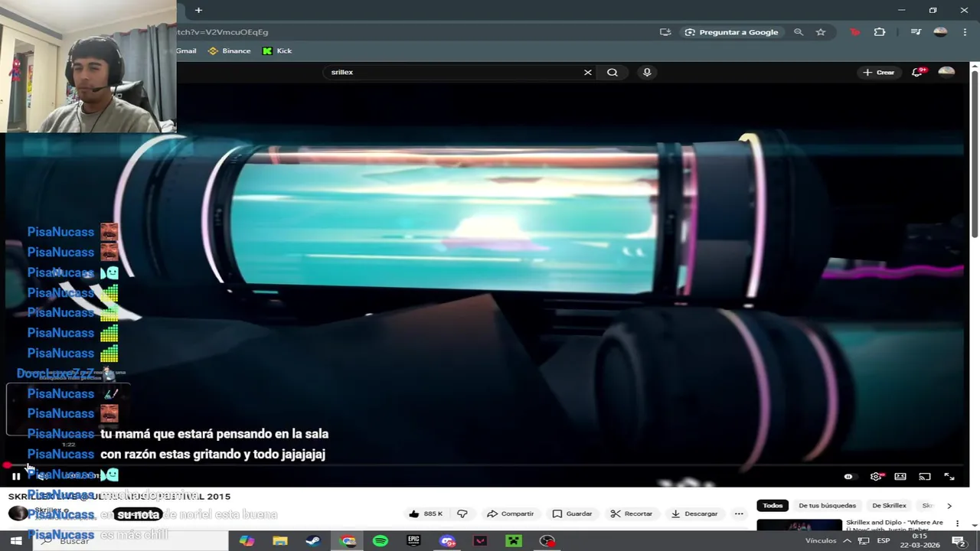Viewport: 980px width, 551px height.
Task: Click Compartir share button
Action: pyautogui.click(x=511, y=514)
